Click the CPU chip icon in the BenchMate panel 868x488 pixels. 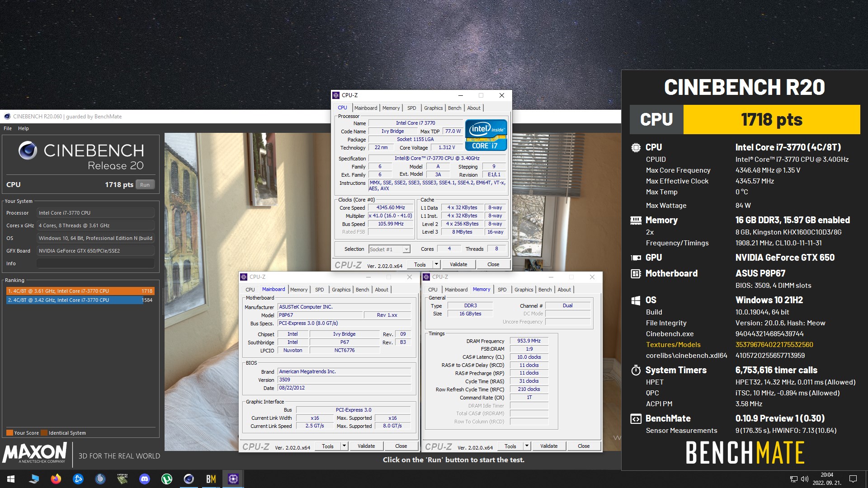[636, 147]
